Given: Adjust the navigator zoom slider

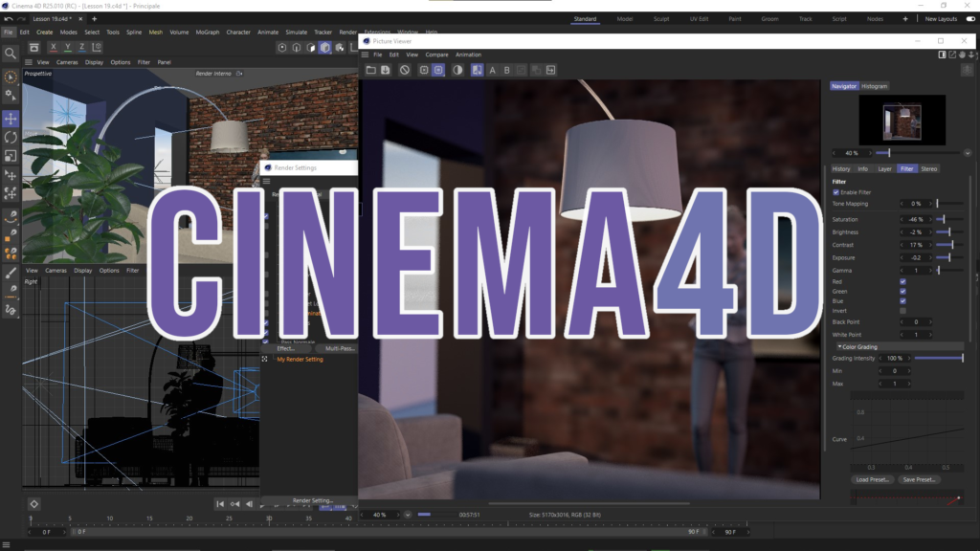Looking at the screenshot, I should (919, 153).
